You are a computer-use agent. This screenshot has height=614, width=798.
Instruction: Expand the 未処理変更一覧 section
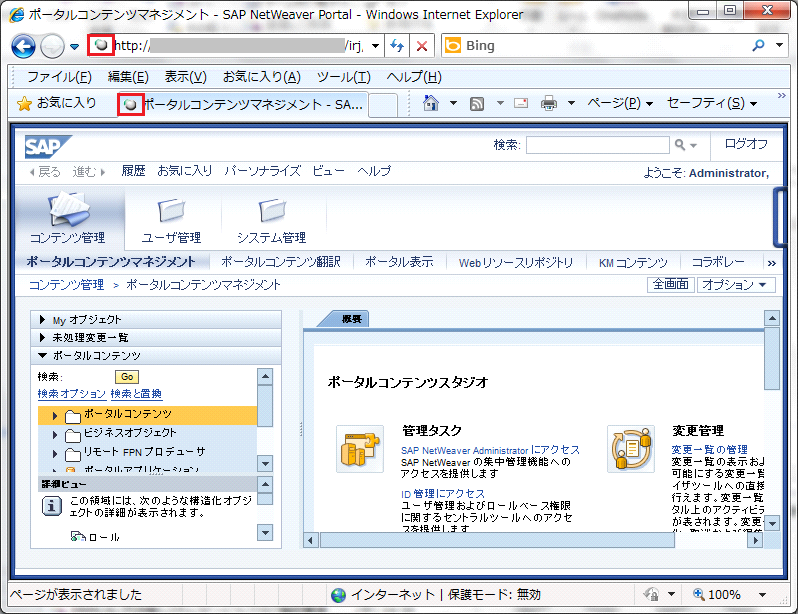point(42,338)
